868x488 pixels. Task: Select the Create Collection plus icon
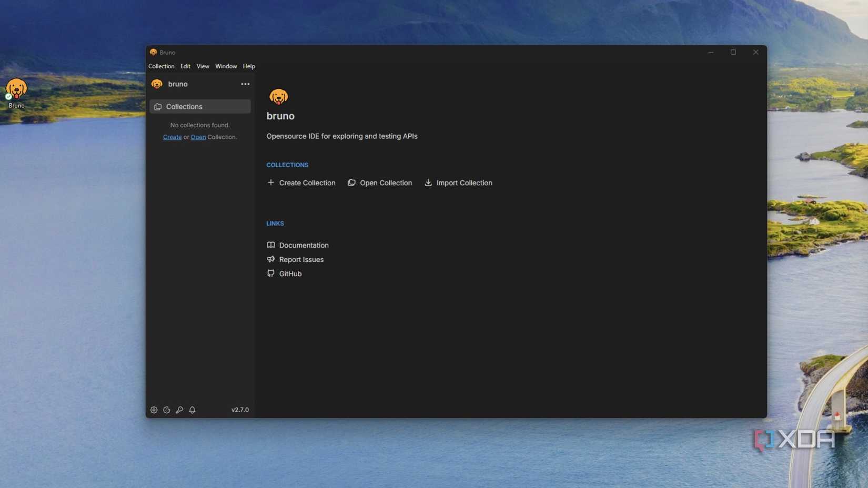pos(271,182)
